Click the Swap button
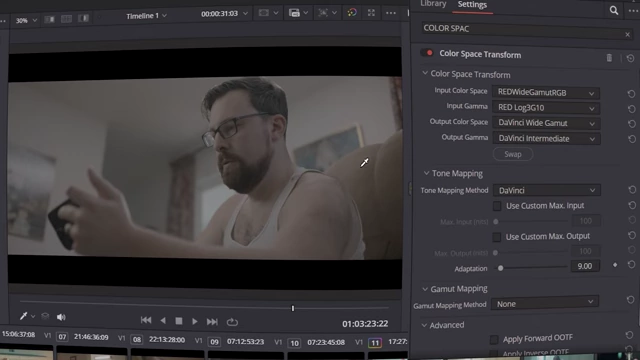 click(x=513, y=154)
